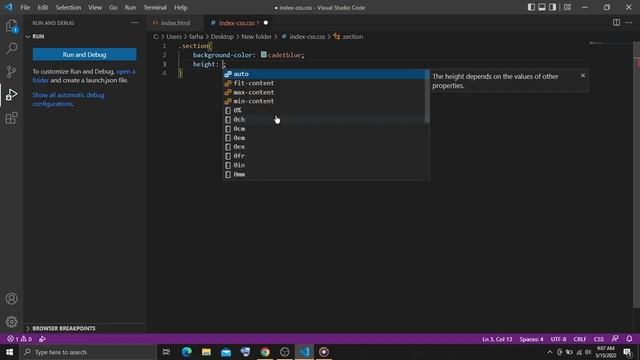Open the Edit menu
The width and height of the screenshot is (640, 360).
pyautogui.click(x=43, y=7)
